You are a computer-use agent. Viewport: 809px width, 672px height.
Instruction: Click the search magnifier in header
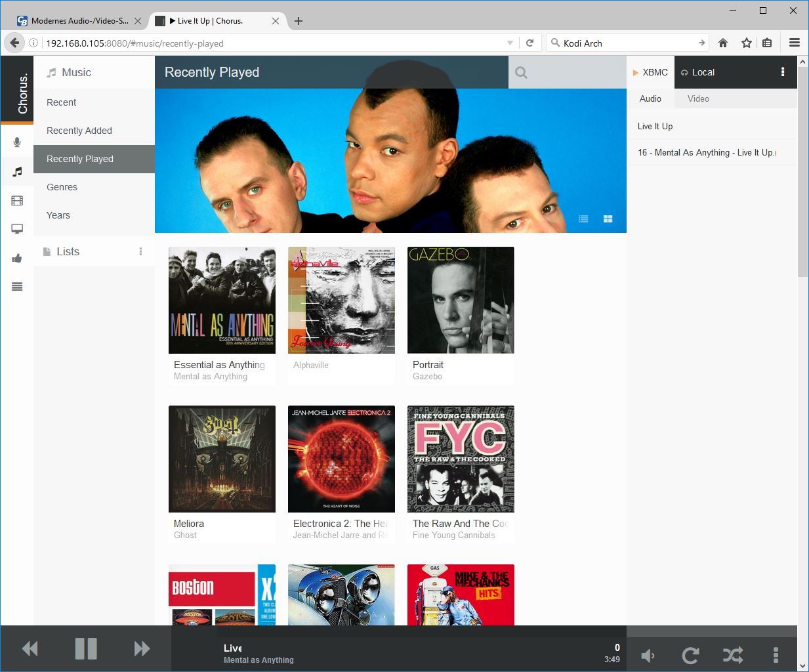tap(521, 73)
